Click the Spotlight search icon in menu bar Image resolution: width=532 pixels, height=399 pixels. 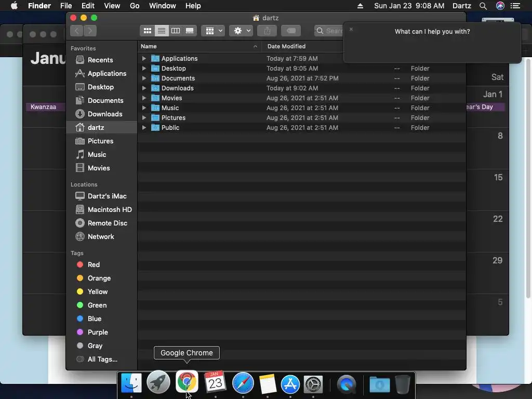[483, 6]
